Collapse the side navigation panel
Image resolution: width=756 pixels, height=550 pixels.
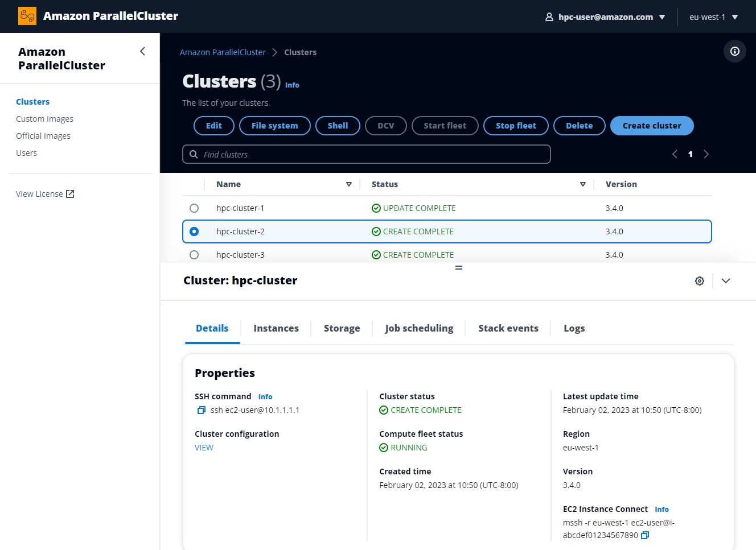pos(142,52)
